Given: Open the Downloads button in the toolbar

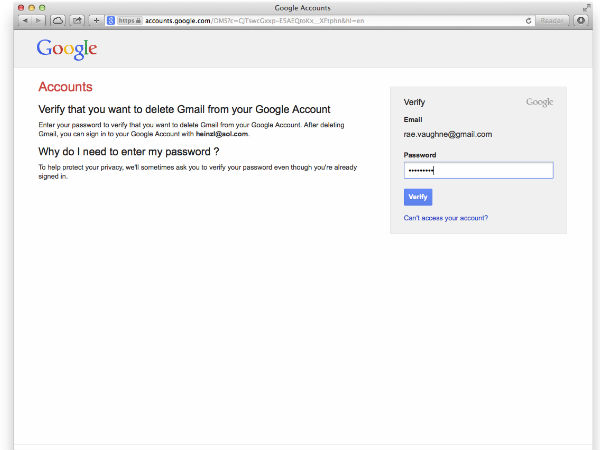Looking at the screenshot, I should click(581, 20).
